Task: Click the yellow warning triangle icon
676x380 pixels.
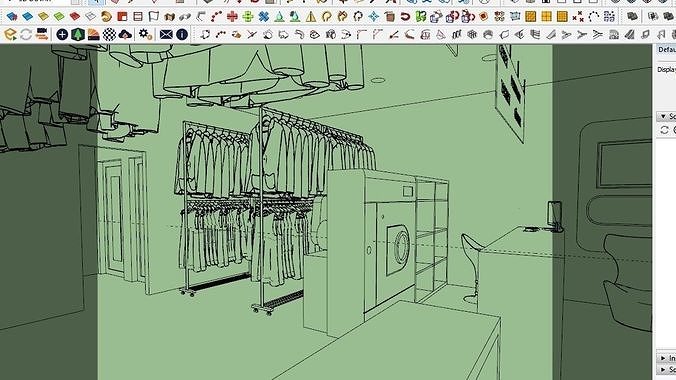Action: click(x=311, y=17)
